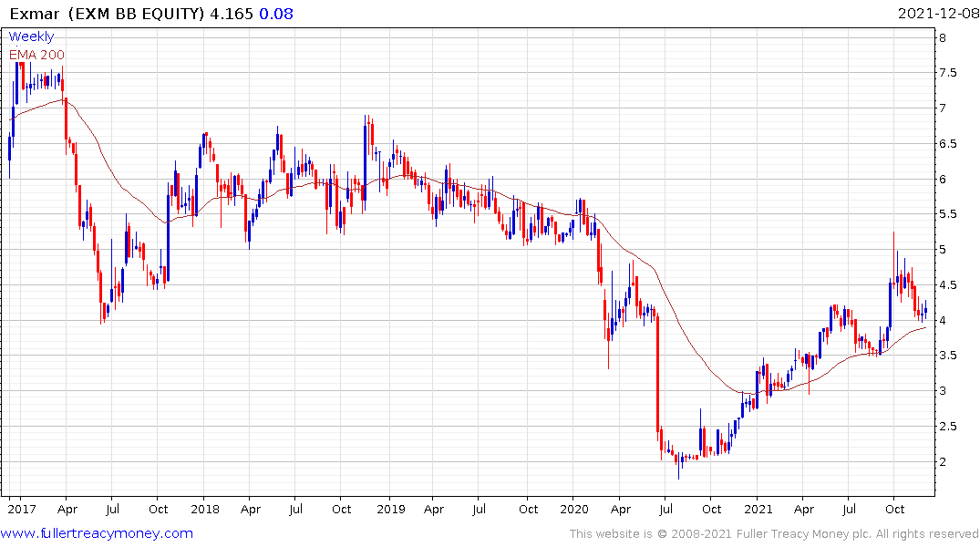
Task: Click the 6.5 price axis label
Action: tap(947, 144)
